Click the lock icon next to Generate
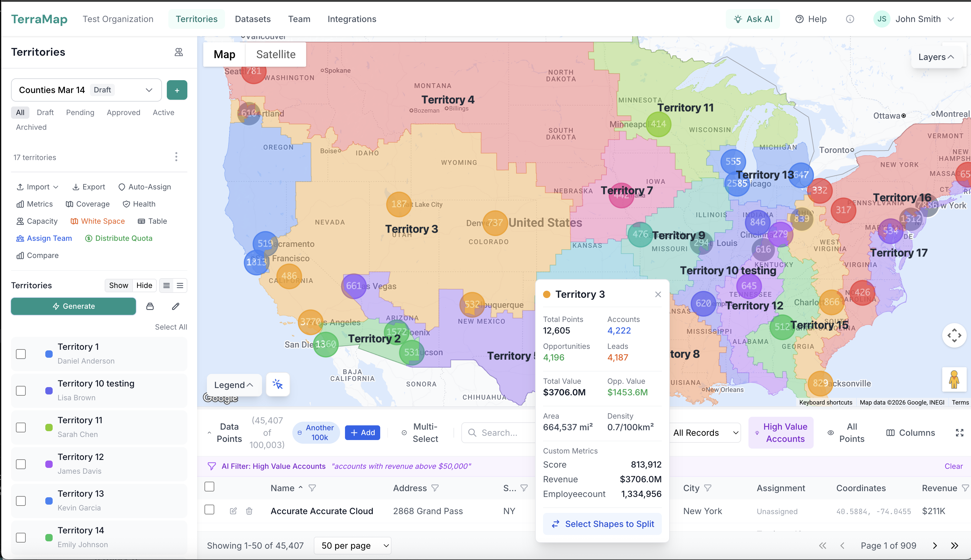 [150, 306]
